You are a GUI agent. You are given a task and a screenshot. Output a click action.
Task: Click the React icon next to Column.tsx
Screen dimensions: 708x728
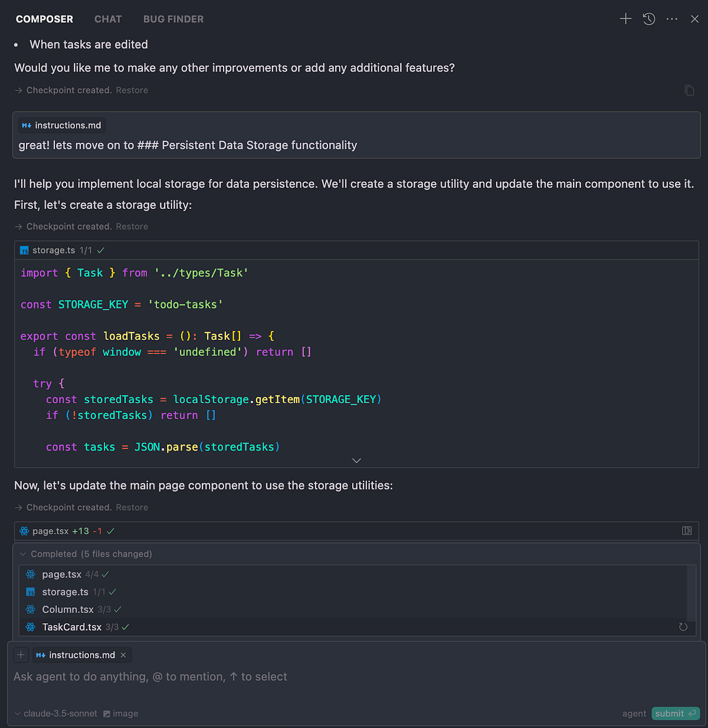click(30, 609)
